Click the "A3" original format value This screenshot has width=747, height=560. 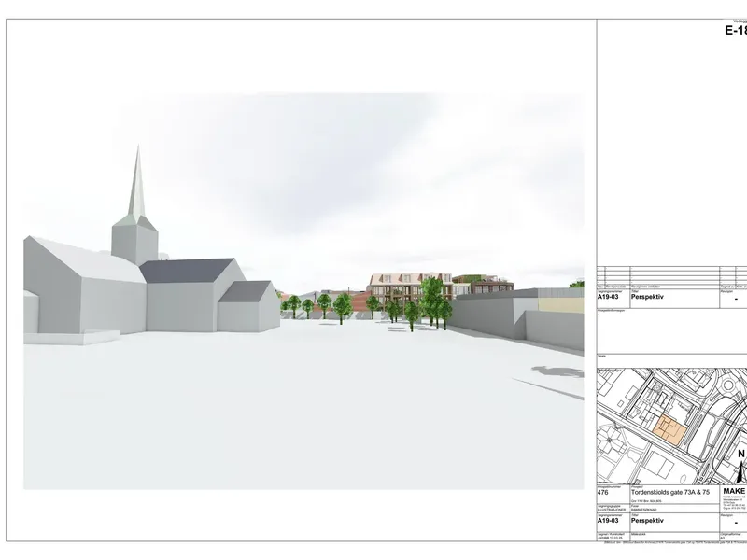[722, 539]
